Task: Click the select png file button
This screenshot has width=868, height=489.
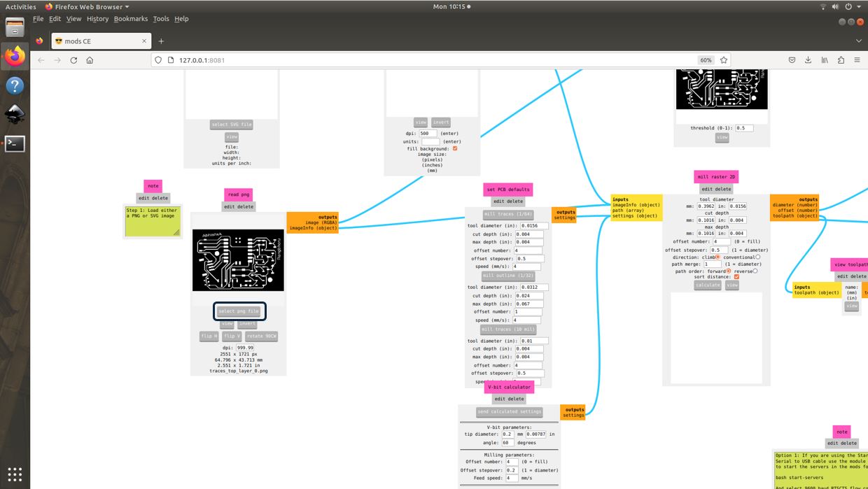Action: pos(239,311)
